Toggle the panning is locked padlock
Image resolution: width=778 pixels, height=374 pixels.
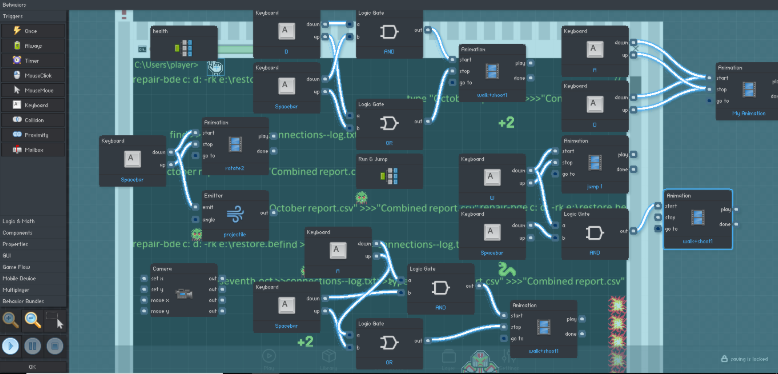pyautogui.click(x=724, y=359)
